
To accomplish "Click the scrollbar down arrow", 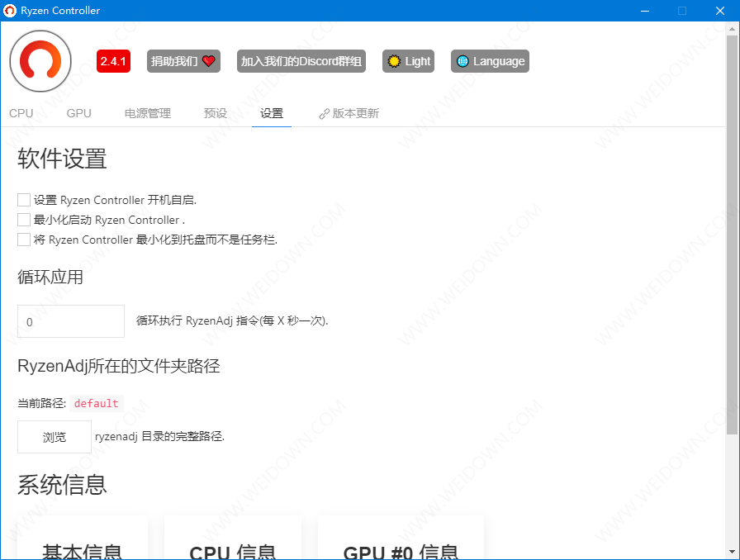I will pyautogui.click(x=732, y=552).
